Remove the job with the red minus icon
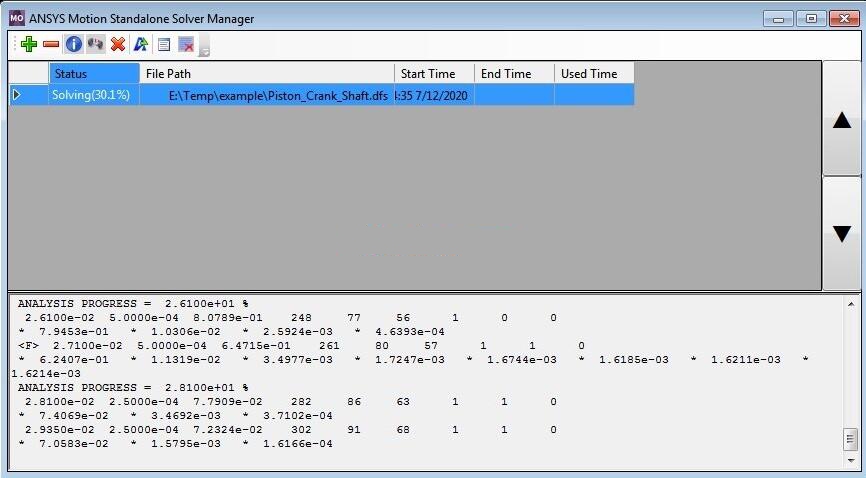The width and height of the screenshot is (866, 478). 51,44
